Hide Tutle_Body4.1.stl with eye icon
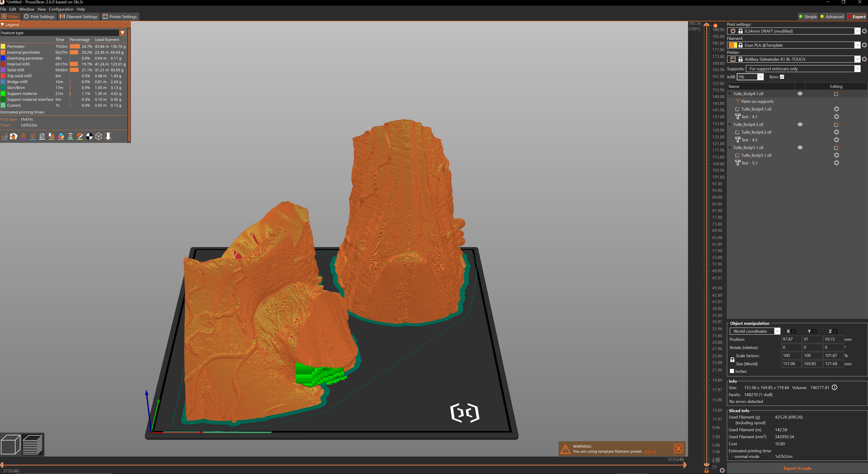The width and height of the screenshot is (868, 474). click(x=800, y=94)
